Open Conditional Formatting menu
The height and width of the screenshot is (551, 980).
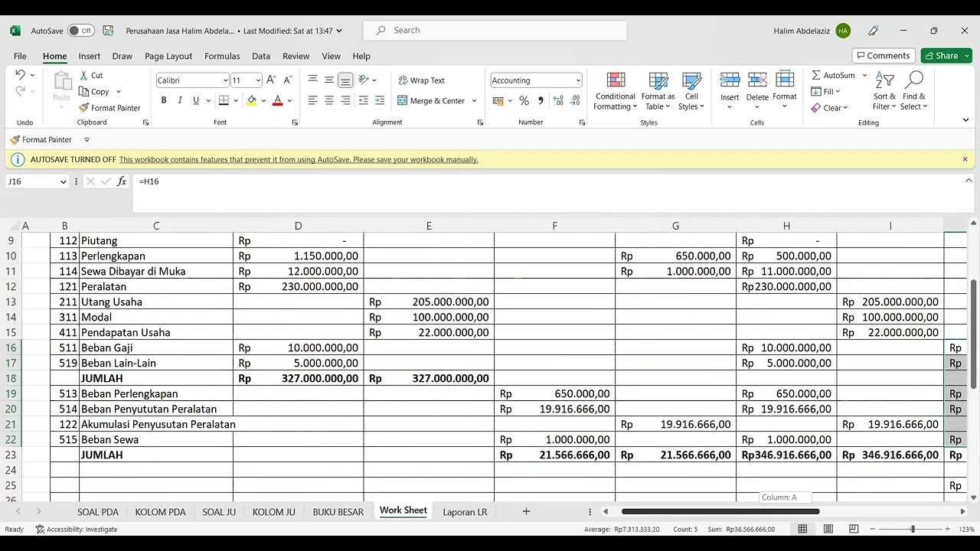616,91
